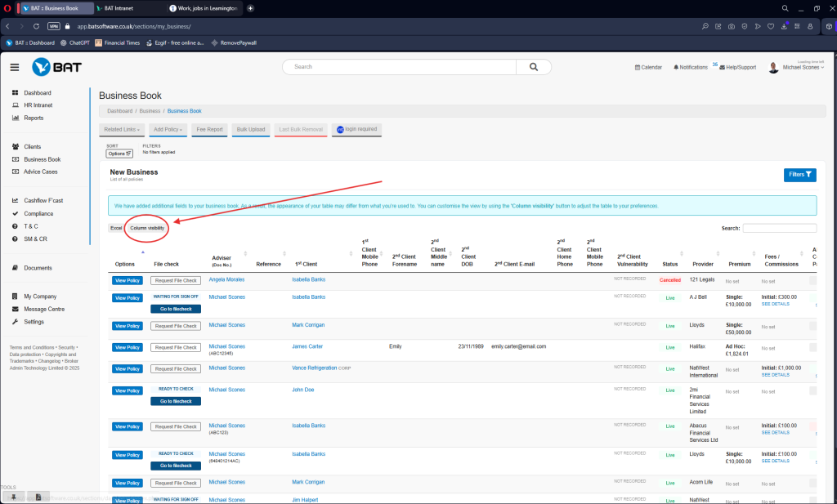The height and width of the screenshot is (504, 837).
Task: Click the Angela Morales adviser link
Action: pos(226,279)
